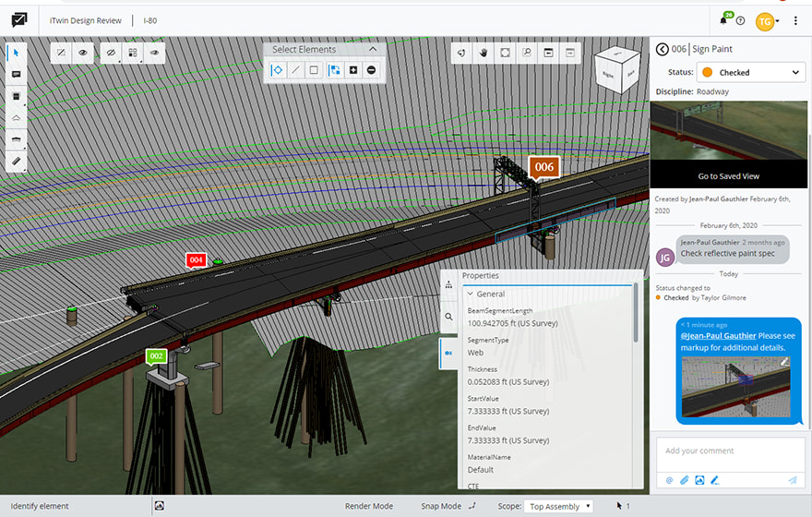The width and height of the screenshot is (812, 517).
Task: Open the model tree tab beside Properties
Action: (449, 284)
